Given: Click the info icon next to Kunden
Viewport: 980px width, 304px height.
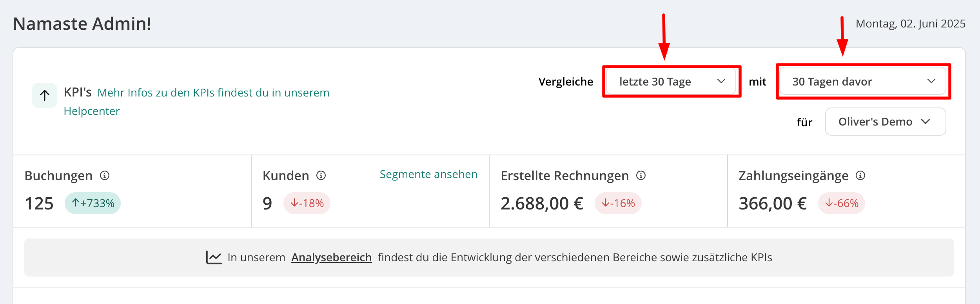Looking at the screenshot, I should click(321, 175).
